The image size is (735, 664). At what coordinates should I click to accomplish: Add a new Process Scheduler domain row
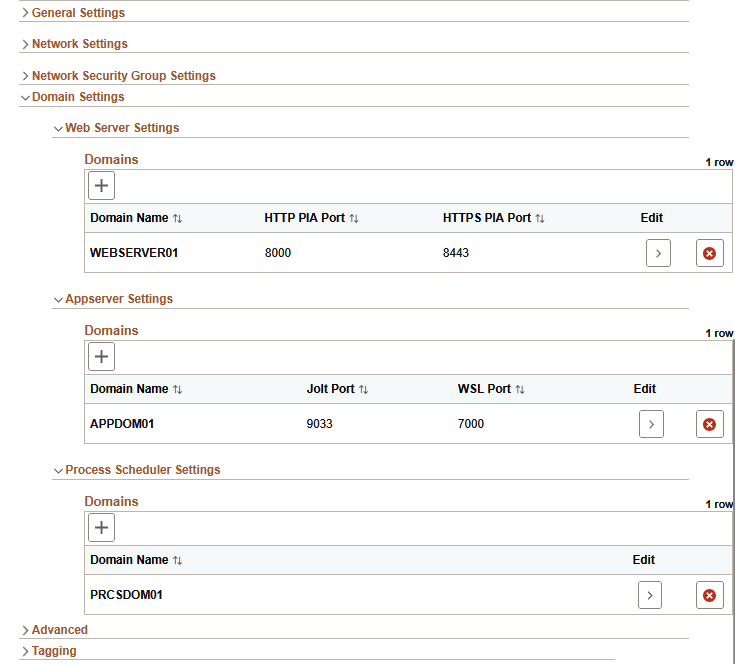101,528
